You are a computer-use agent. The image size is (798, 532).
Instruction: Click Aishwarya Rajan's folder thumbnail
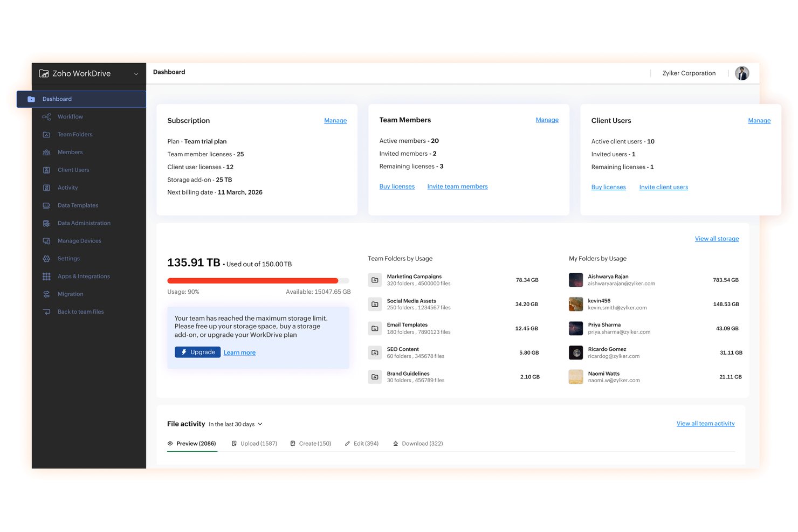click(576, 280)
